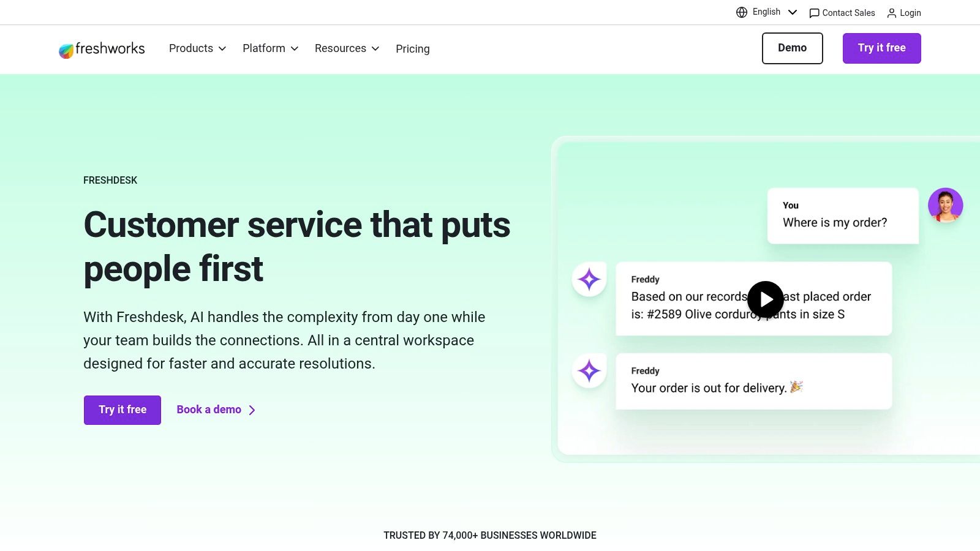Image resolution: width=980 pixels, height=551 pixels.
Task: Click the purple Try it free hero button
Action: pos(122,410)
